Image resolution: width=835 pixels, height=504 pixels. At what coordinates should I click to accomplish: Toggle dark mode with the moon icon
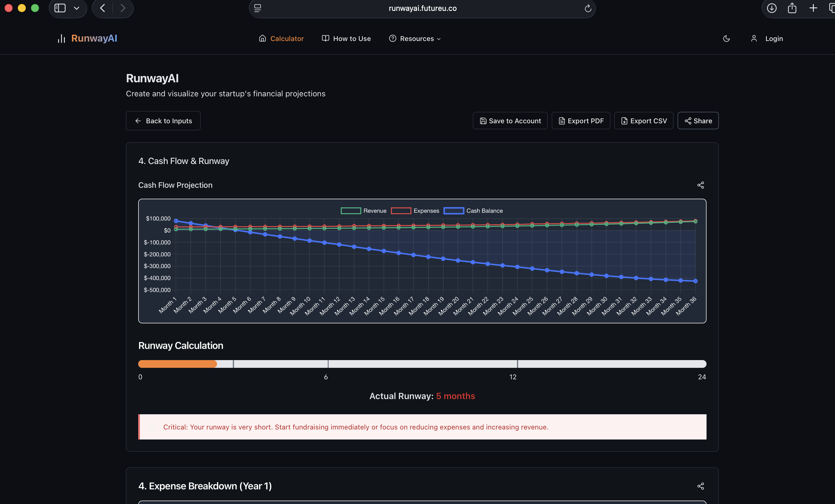coord(726,39)
